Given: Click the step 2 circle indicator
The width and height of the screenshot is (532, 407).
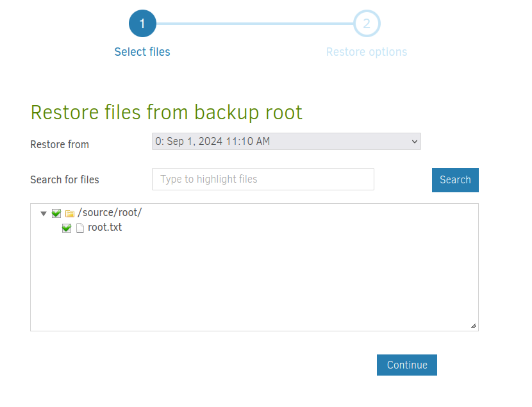Looking at the screenshot, I should (x=367, y=24).
